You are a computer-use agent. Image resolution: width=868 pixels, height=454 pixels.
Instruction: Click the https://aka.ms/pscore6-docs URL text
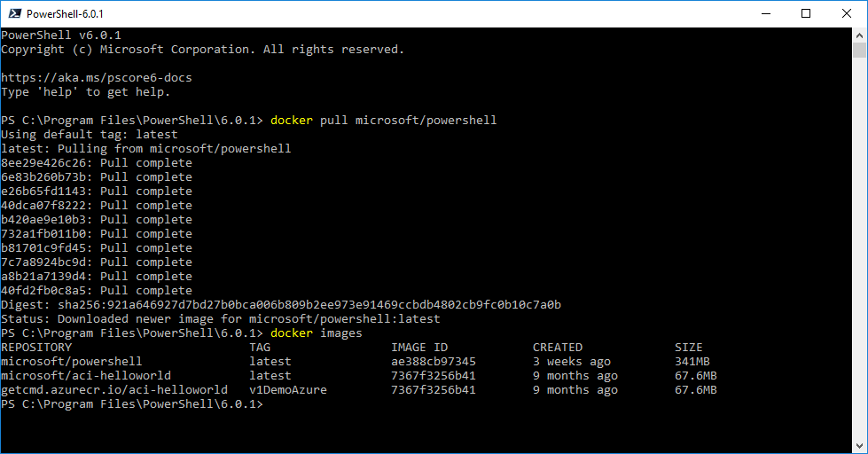tap(97, 77)
